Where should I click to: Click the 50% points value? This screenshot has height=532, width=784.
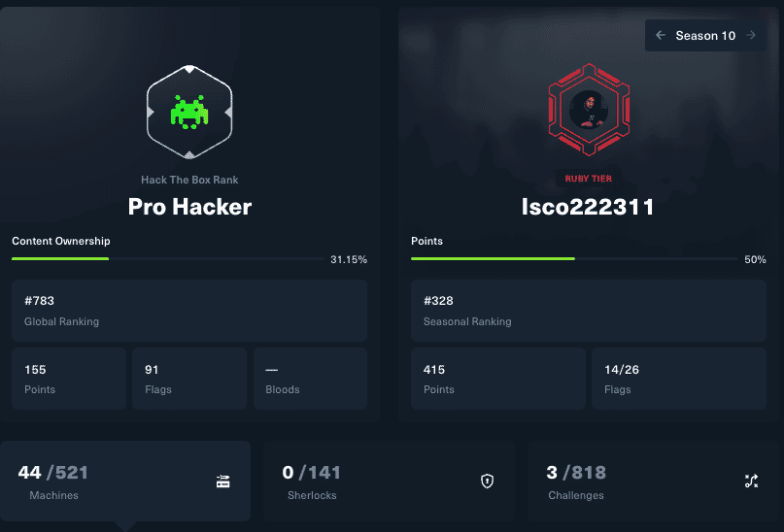coord(755,259)
